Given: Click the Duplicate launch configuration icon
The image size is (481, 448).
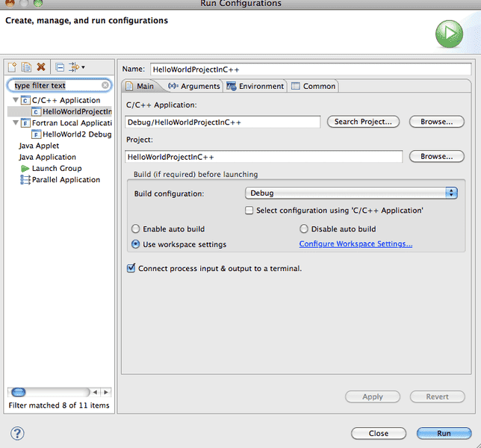Looking at the screenshot, I should (x=26, y=67).
